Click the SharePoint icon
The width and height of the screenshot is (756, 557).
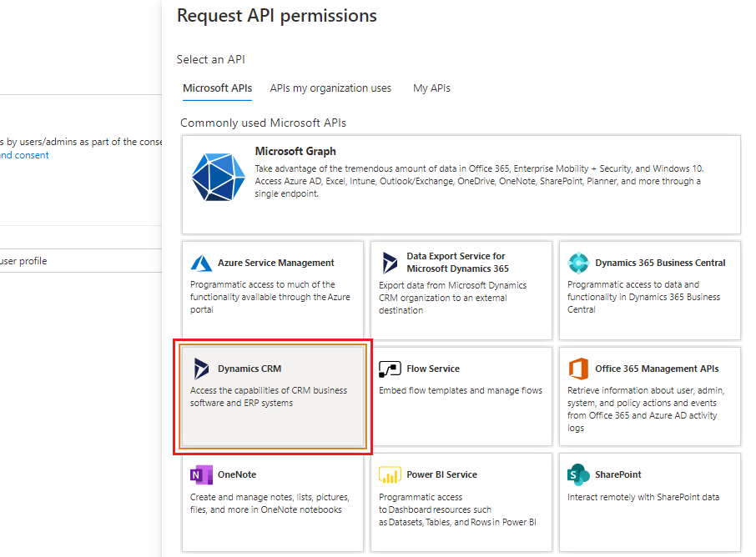[578, 474]
